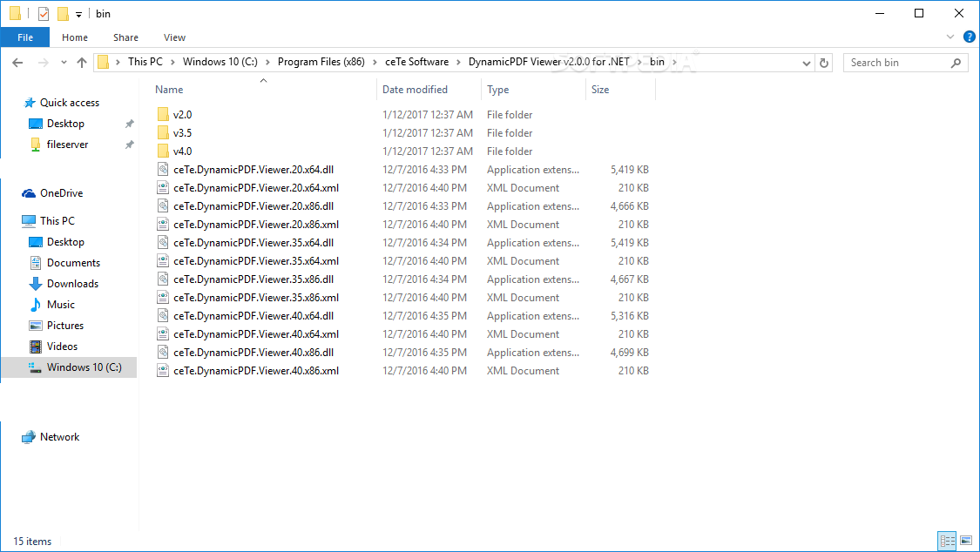Click the search magnifier icon

956,63
